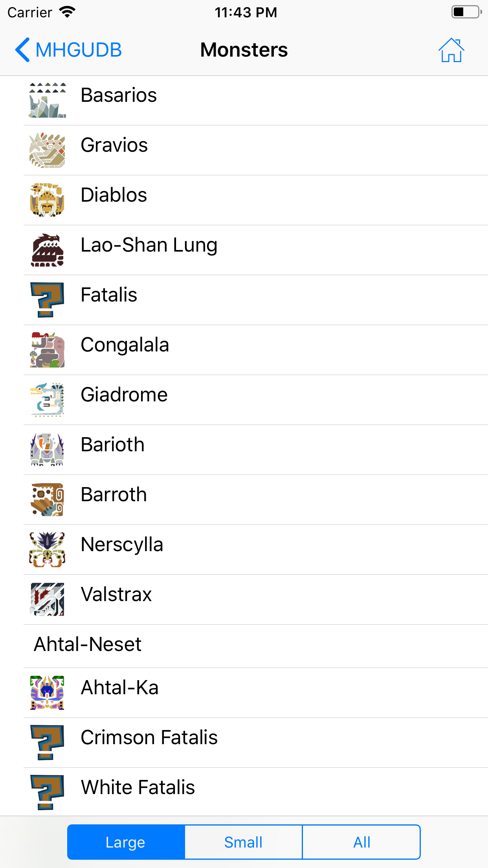488x868 pixels.
Task: Switch to the Small monsters segment
Action: pyautogui.click(x=244, y=842)
